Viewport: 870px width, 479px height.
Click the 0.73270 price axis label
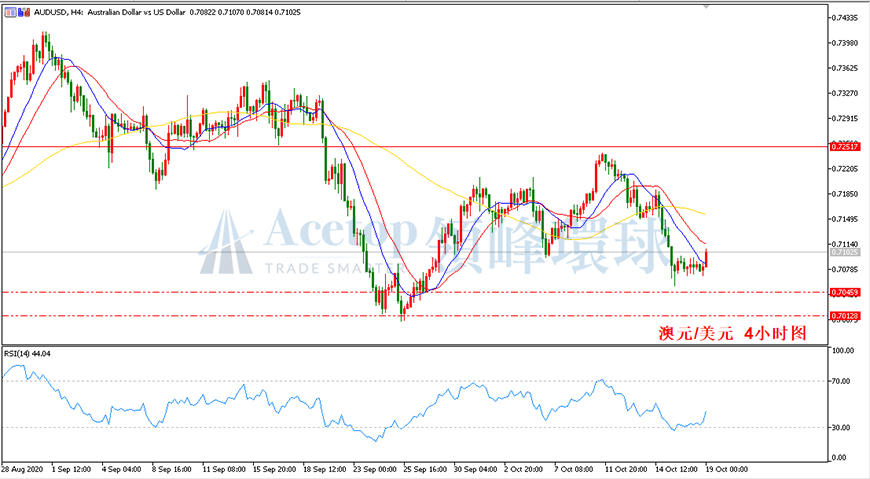(x=844, y=93)
